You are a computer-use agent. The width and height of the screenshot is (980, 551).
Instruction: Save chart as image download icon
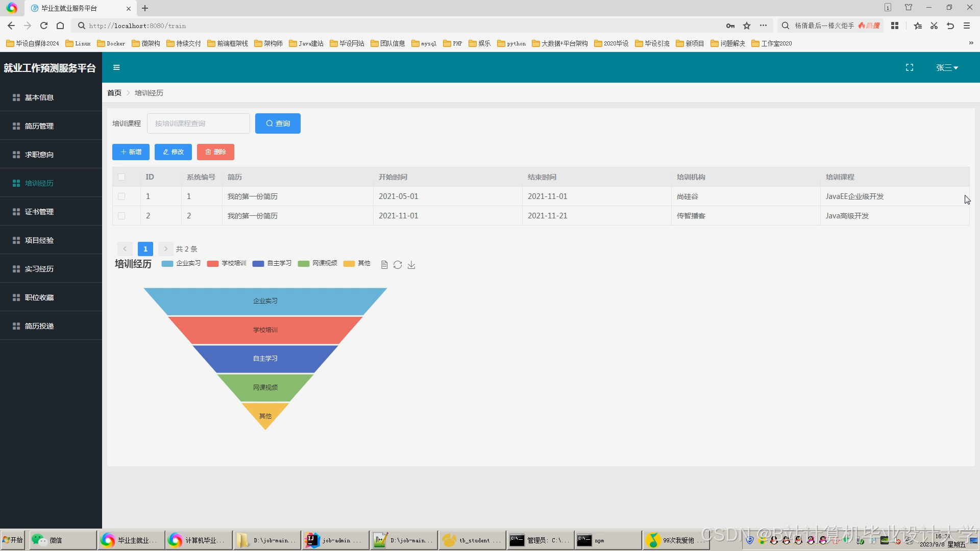pyautogui.click(x=411, y=265)
